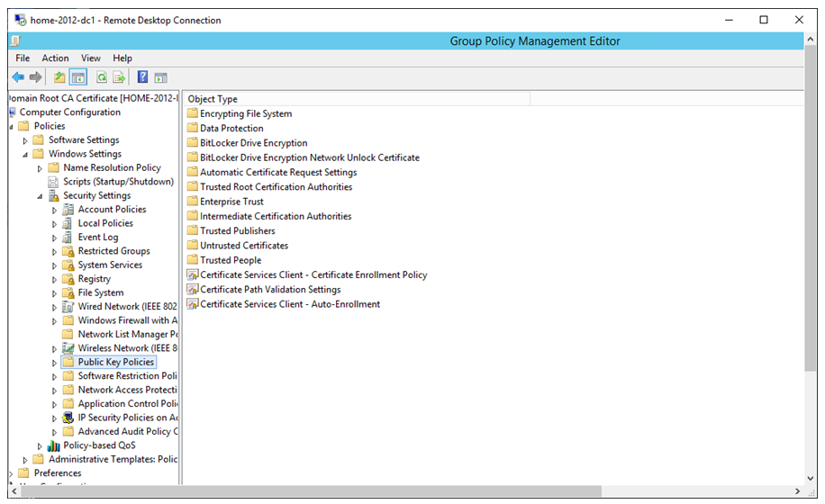The image size is (825, 504).
Task: Expand the Software Settings tree node
Action: [24, 140]
